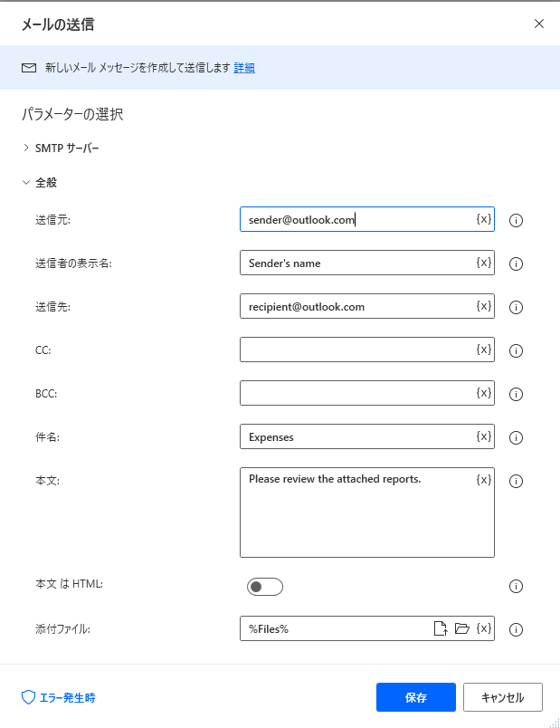
Task: Insert variable in the CC field
Action: (483, 350)
